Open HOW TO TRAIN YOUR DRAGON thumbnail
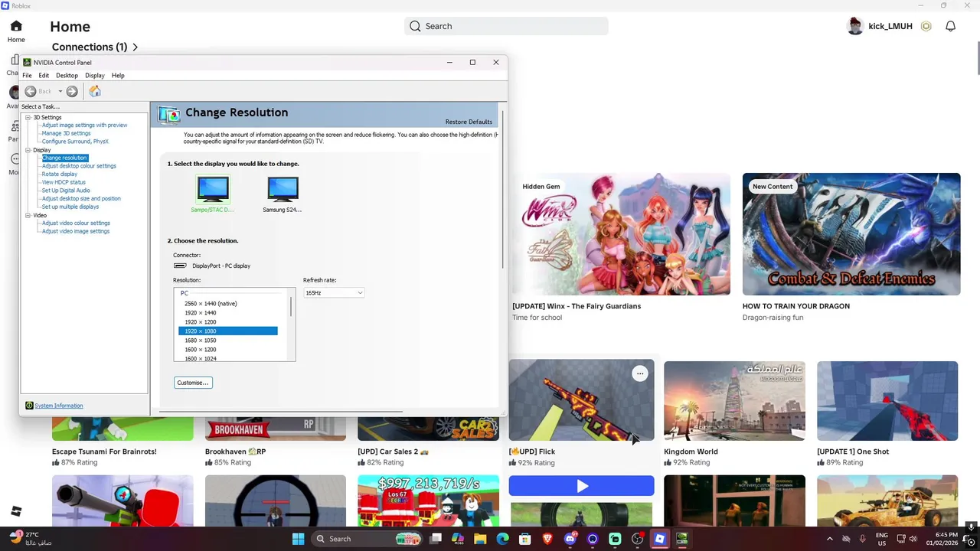 tap(851, 234)
